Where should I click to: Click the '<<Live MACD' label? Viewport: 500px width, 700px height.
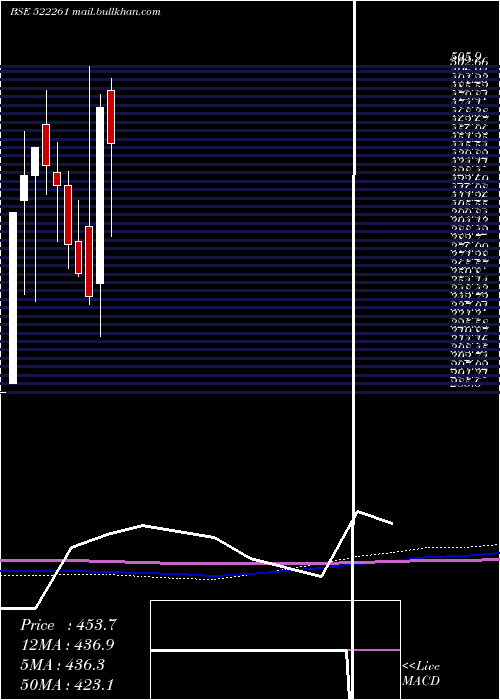[421, 673]
